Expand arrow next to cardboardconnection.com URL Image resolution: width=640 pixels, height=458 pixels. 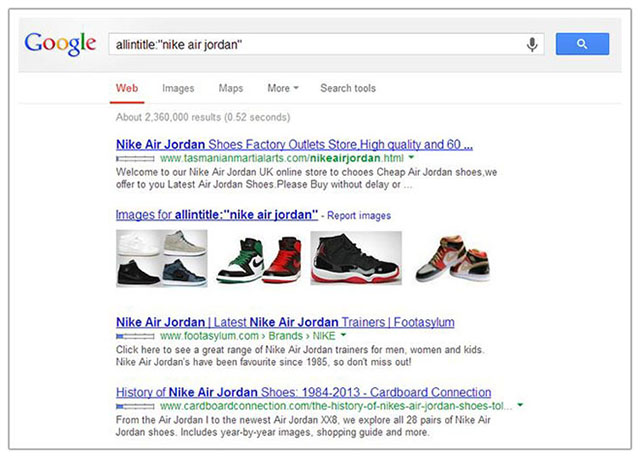[x=520, y=405]
